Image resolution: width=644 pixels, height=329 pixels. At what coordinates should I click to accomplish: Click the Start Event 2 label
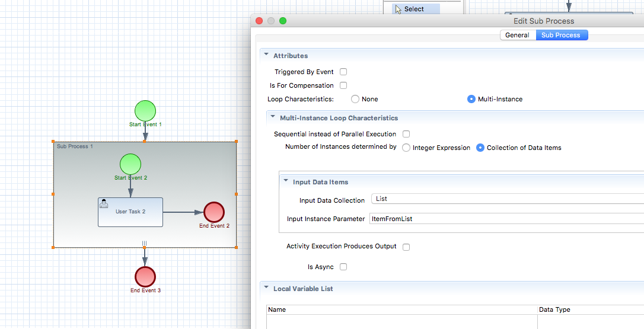130,178
